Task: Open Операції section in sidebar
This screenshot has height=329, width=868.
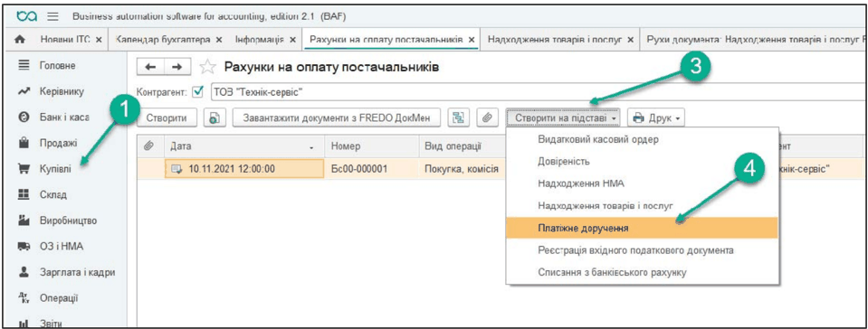Action: (59, 298)
